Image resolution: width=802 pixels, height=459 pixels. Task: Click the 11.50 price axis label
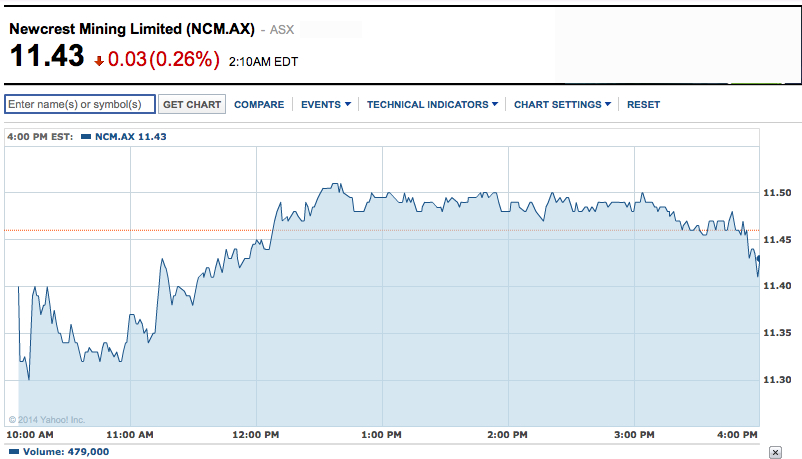coord(777,192)
